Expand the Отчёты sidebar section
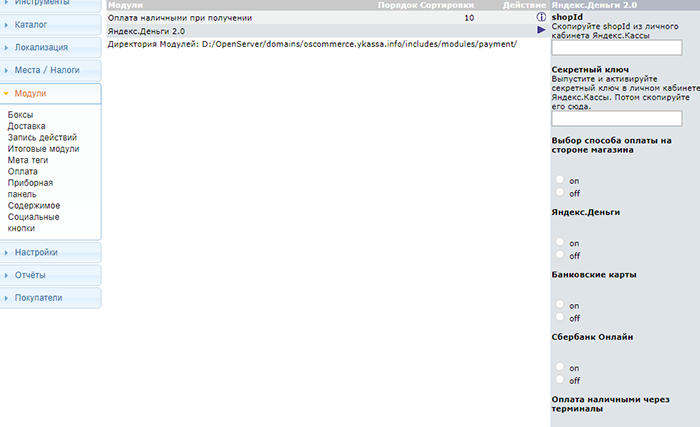 pyautogui.click(x=50, y=275)
